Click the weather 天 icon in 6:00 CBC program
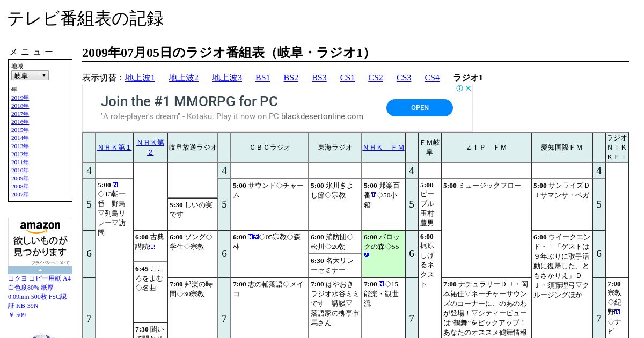 (257, 237)
